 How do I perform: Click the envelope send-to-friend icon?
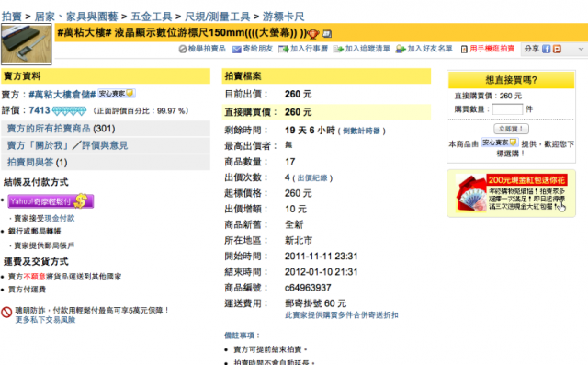237,49
